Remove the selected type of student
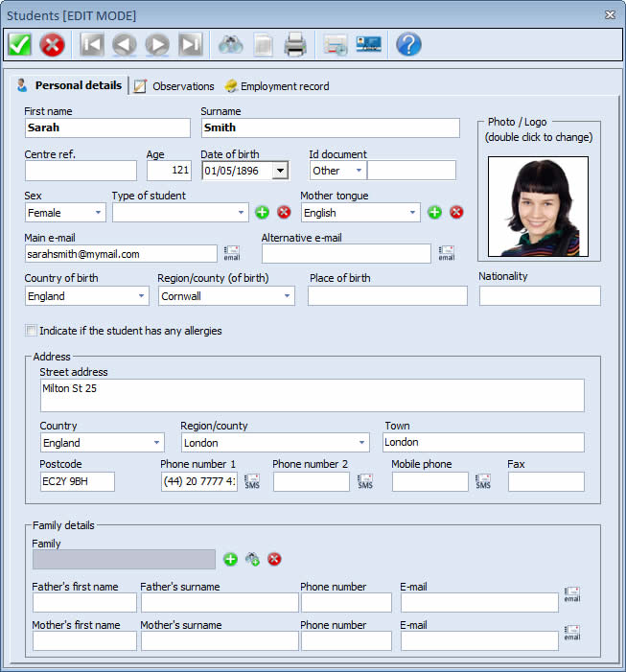 [284, 212]
